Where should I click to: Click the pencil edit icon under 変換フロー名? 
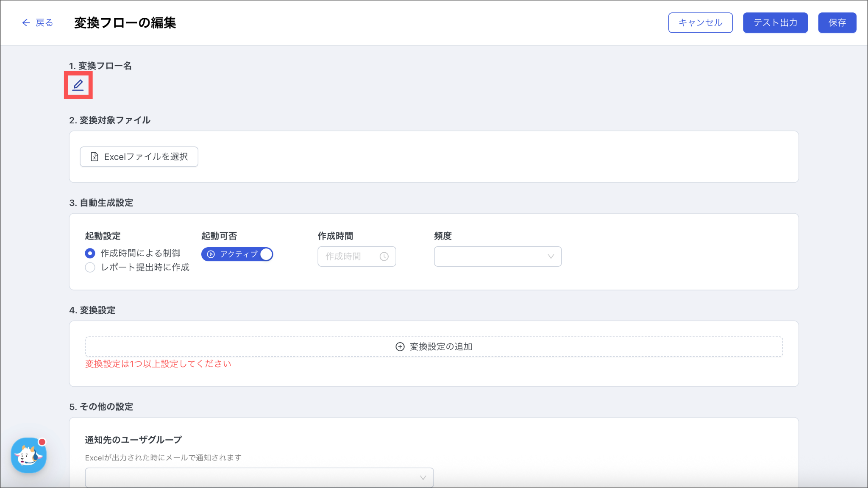[78, 85]
